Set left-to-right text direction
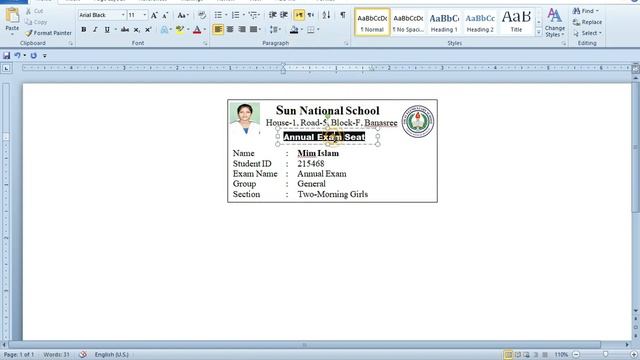The width and height of the screenshot is (640, 360). pyautogui.click(x=299, y=16)
